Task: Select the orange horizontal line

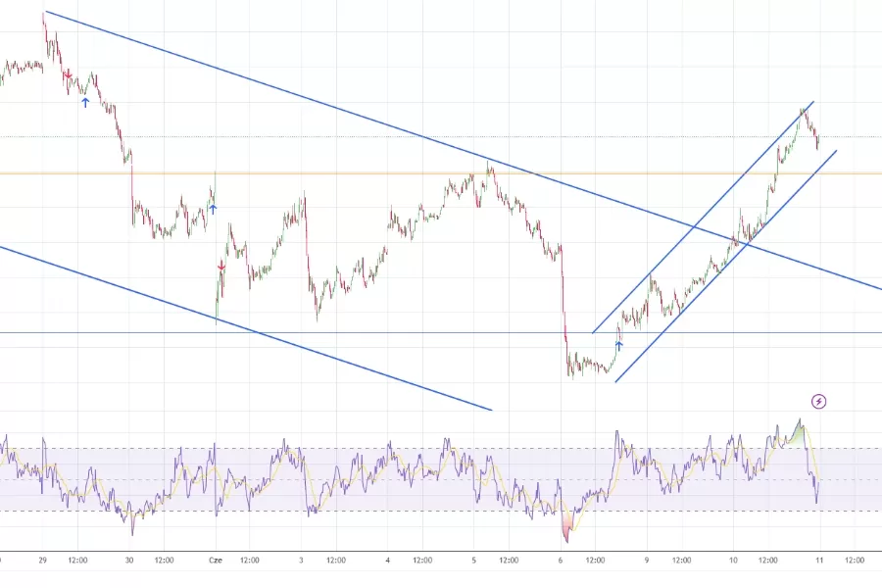Action: pyautogui.click(x=441, y=173)
